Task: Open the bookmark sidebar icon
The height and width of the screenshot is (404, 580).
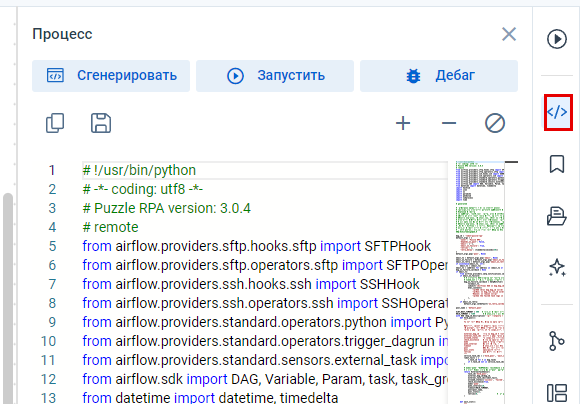Action: 557,164
